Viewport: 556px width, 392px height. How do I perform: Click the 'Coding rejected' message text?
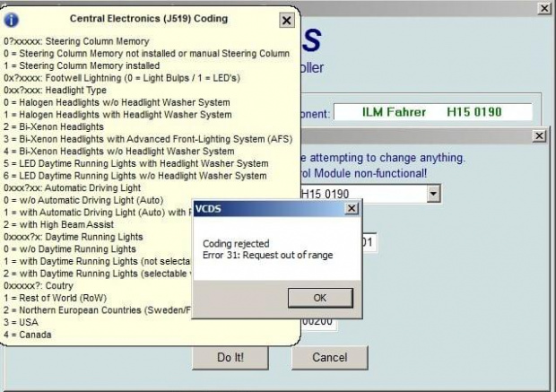(x=236, y=244)
